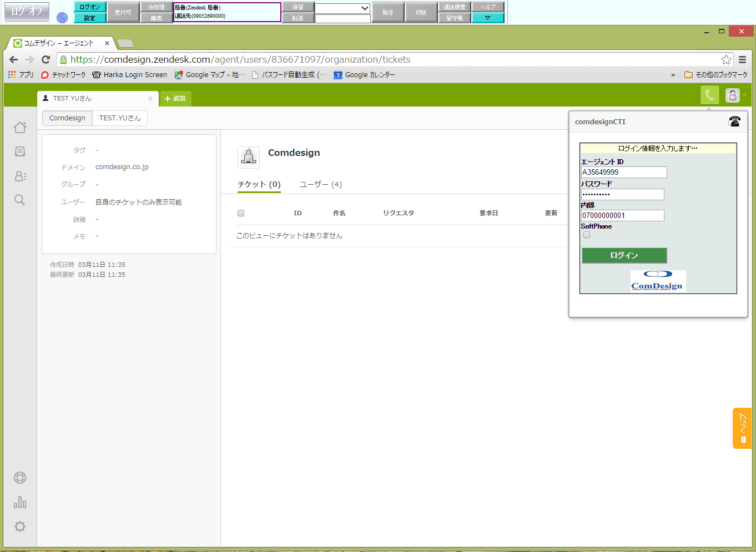Image resolution: width=756 pixels, height=552 pixels.
Task: Toggle the SoftPhone checkbox
Action: (587, 235)
